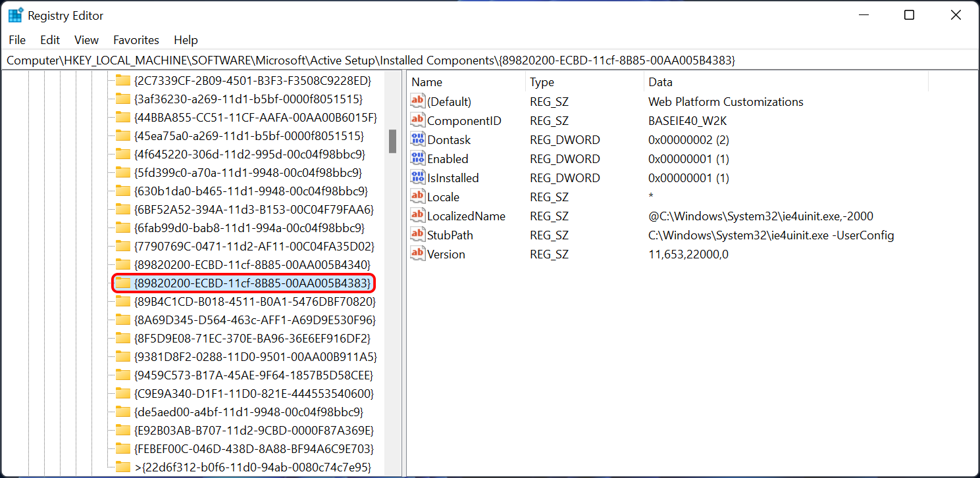Image resolution: width=980 pixels, height=478 pixels.
Task: Click data 'Web Platform Customizations'
Action: tap(726, 102)
